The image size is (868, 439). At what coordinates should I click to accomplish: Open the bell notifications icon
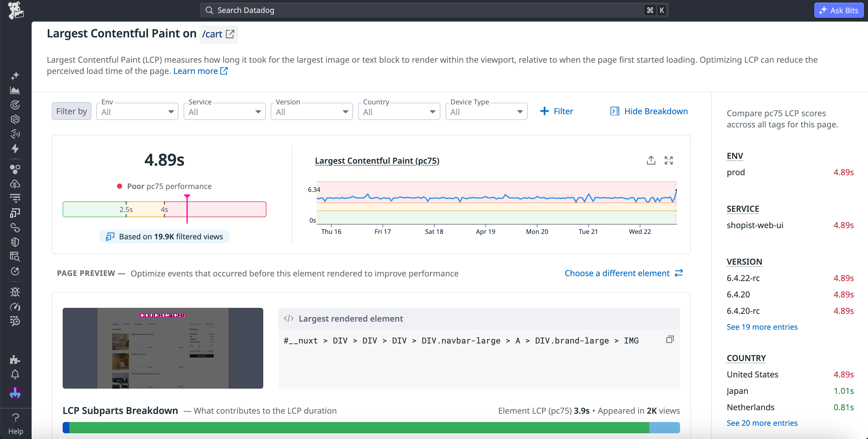click(15, 374)
